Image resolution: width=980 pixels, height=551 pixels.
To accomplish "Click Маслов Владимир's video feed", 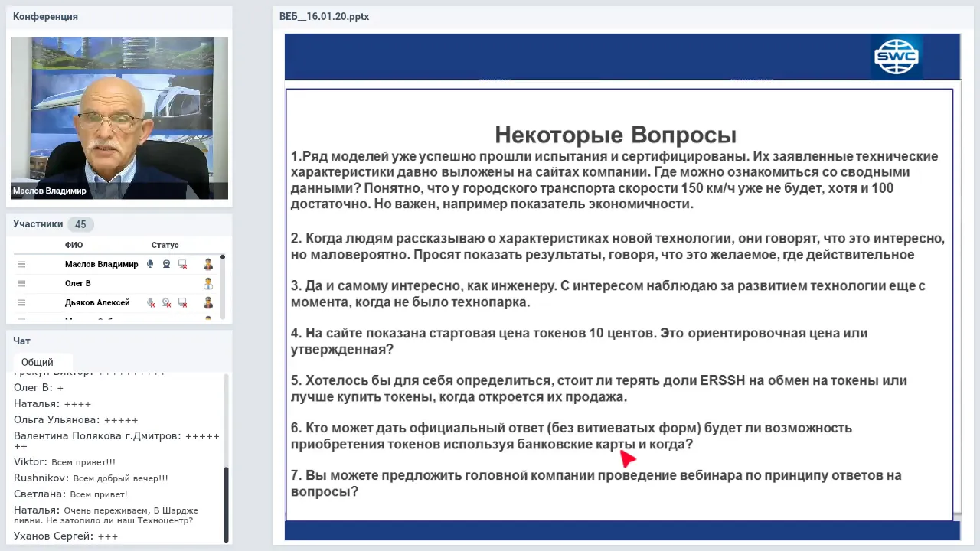I will tap(119, 118).
